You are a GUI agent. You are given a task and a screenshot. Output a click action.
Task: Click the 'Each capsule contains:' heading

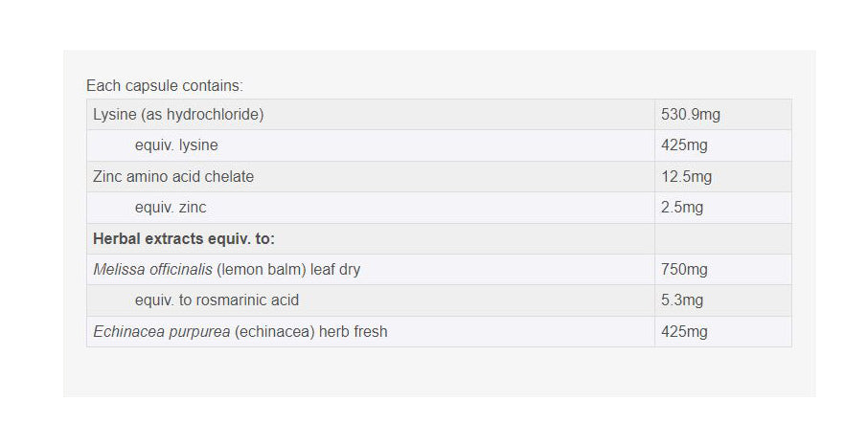tap(165, 86)
